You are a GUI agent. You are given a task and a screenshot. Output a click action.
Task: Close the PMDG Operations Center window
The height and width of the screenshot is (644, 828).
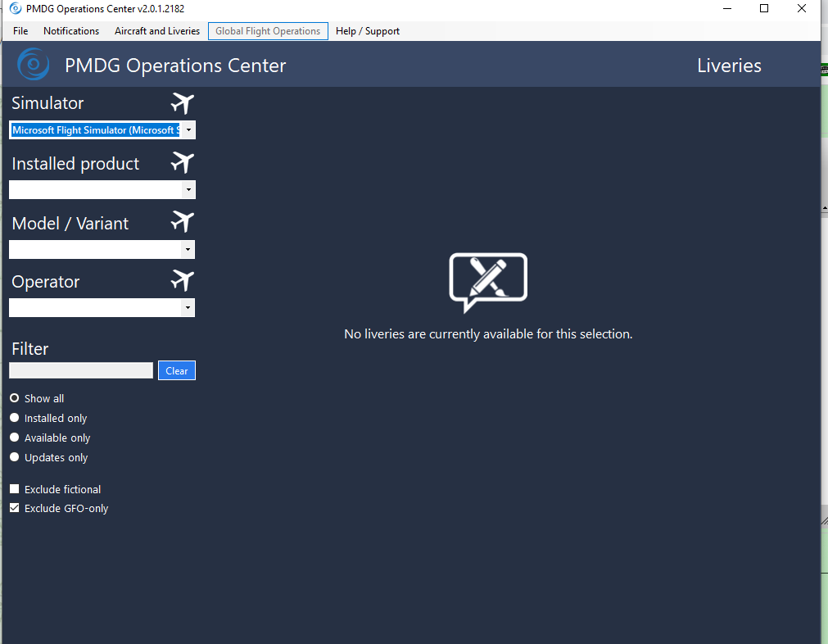802,8
